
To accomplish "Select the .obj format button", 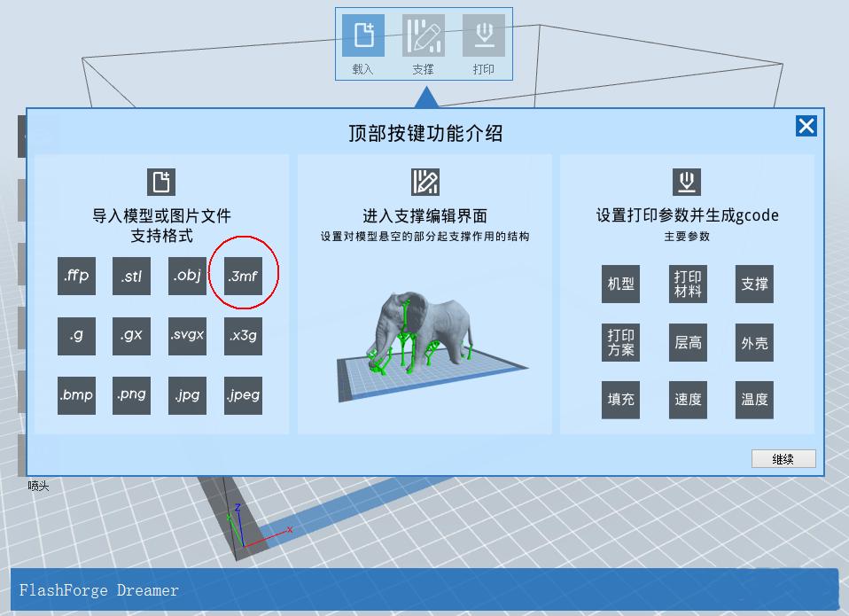I will tap(187, 276).
